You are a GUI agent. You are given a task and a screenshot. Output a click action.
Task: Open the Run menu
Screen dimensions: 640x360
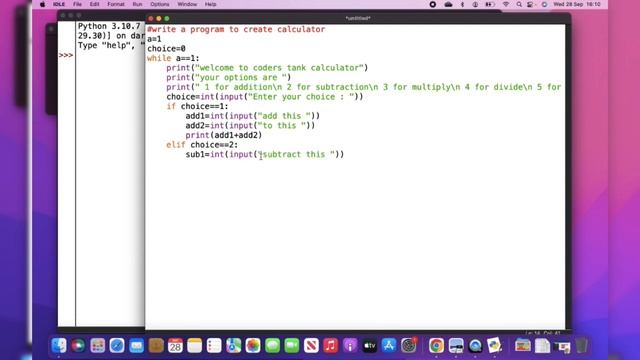click(138, 4)
